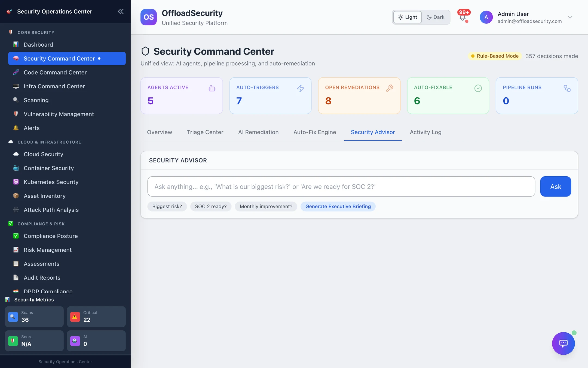Click the shield icon beside Security Command Center title
This screenshot has width=588, height=368.
(145, 51)
